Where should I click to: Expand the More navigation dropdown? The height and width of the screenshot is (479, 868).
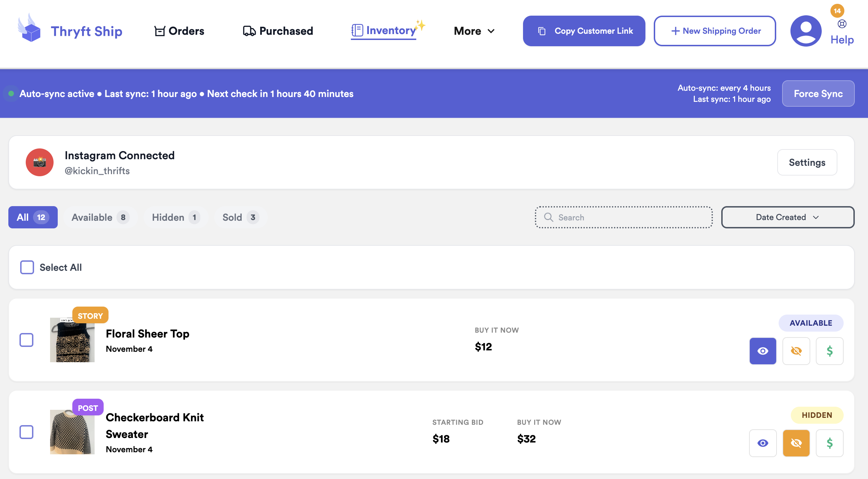tap(474, 31)
